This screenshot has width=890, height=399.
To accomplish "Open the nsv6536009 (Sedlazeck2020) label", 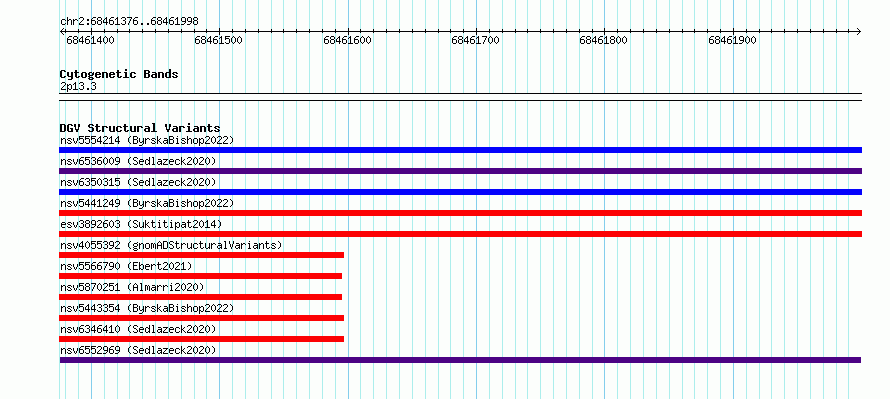I will pyautogui.click(x=138, y=161).
